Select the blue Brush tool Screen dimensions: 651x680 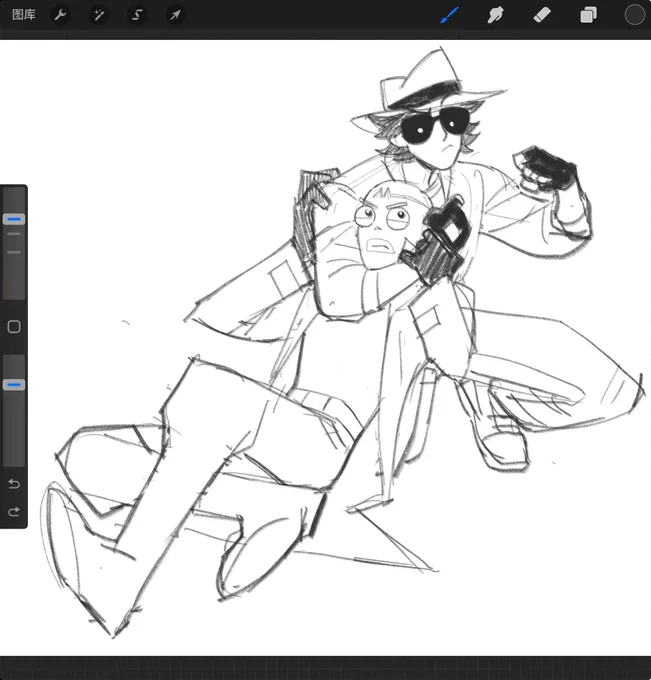tap(449, 15)
